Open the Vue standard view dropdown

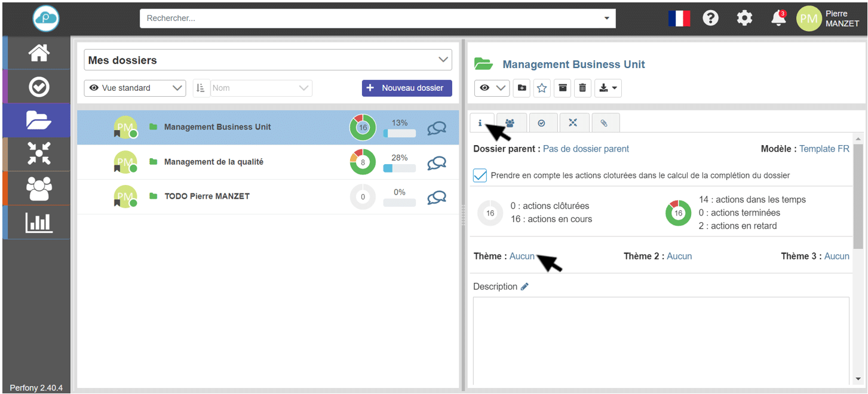[135, 88]
